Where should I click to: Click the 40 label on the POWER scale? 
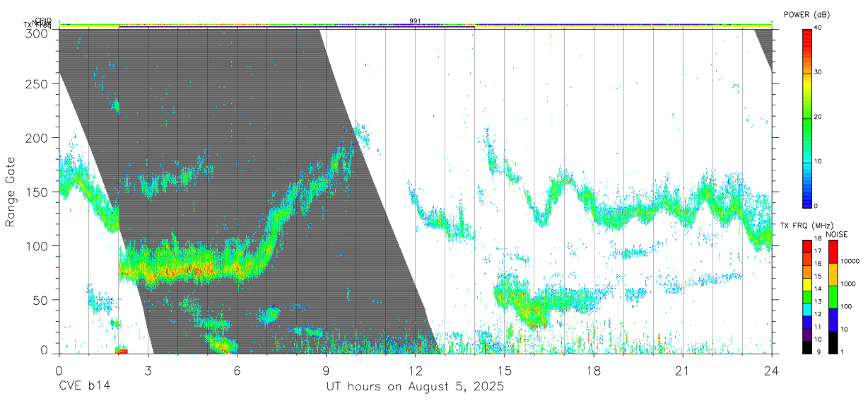[819, 28]
